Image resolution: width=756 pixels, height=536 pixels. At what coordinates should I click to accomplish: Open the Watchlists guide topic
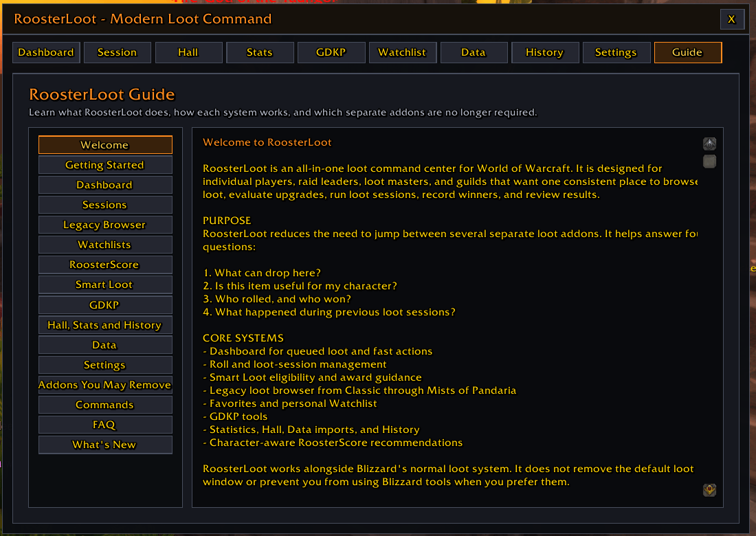coord(105,245)
